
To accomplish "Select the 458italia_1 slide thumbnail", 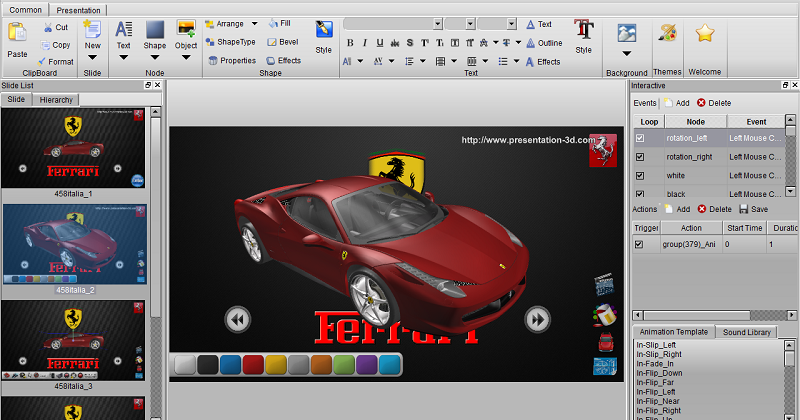I will 73,148.
